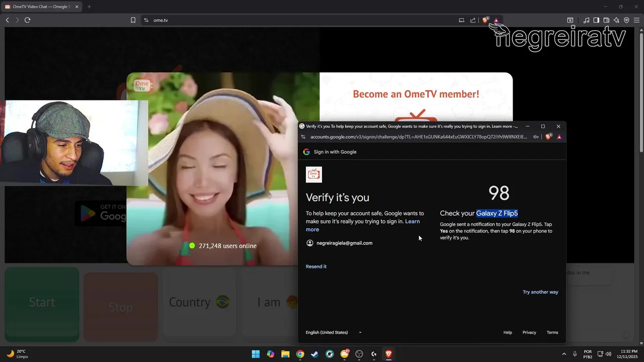Close the OmeTV Video Chat tab
The width and height of the screenshot is (644, 362).
click(x=77, y=7)
